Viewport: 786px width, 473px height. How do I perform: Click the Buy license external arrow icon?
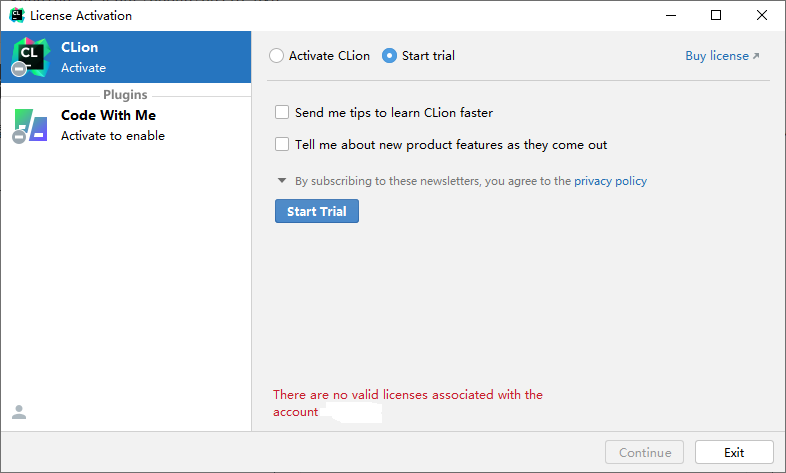pos(756,56)
